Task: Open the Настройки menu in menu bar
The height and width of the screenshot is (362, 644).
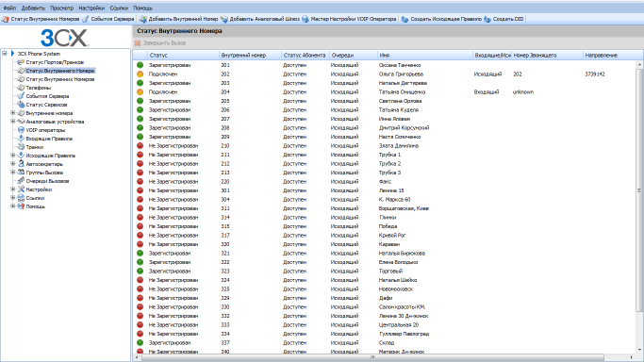Action: coord(91,8)
